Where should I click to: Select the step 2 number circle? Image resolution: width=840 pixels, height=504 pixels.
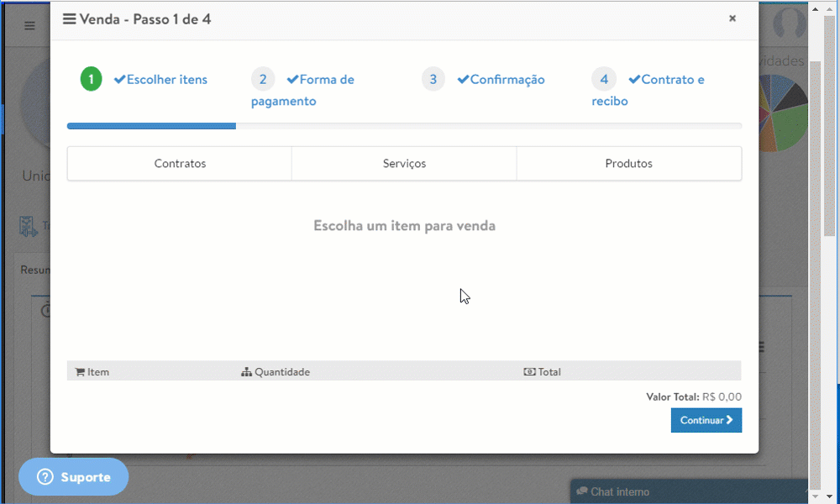coord(262,79)
